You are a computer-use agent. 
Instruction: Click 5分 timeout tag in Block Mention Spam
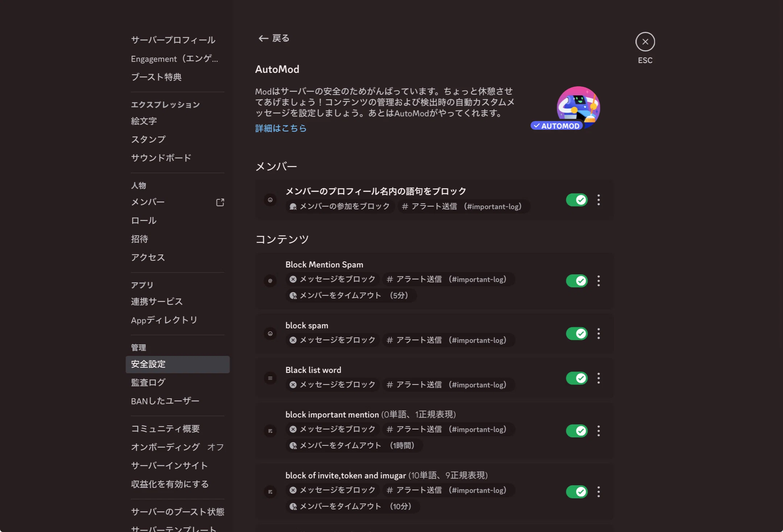pos(351,296)
